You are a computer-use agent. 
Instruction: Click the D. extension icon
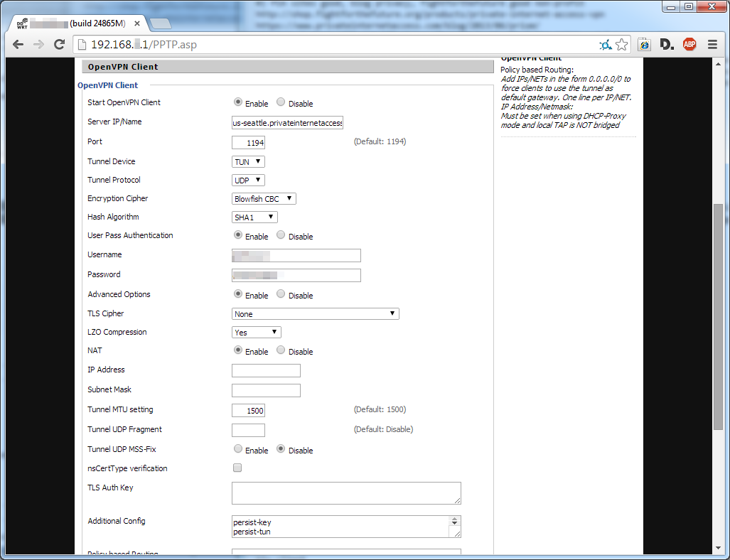(666, 44)
